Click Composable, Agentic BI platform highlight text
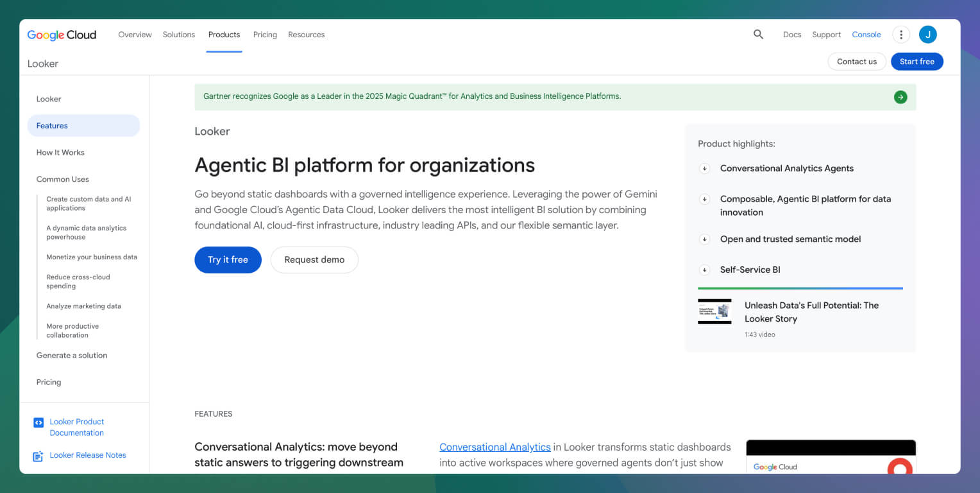Viewport: 980px width, 493px height. (806, 205)
